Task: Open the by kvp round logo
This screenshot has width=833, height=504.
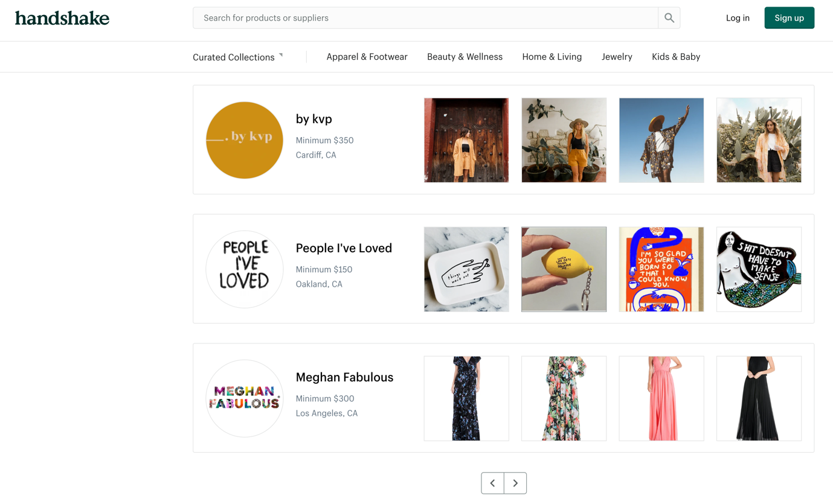Action: [x=245, y=140]
